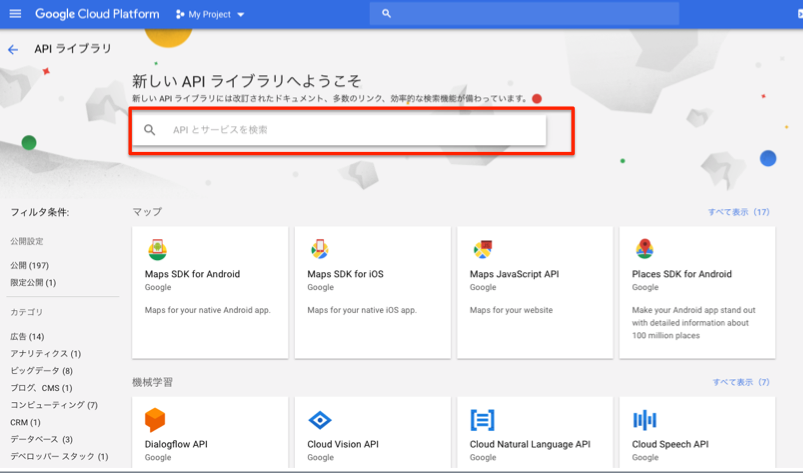This screenshot has height=473, width=803.
Task: Click the API とサービスを検索 search box
Action: click(x=339, y=130)
